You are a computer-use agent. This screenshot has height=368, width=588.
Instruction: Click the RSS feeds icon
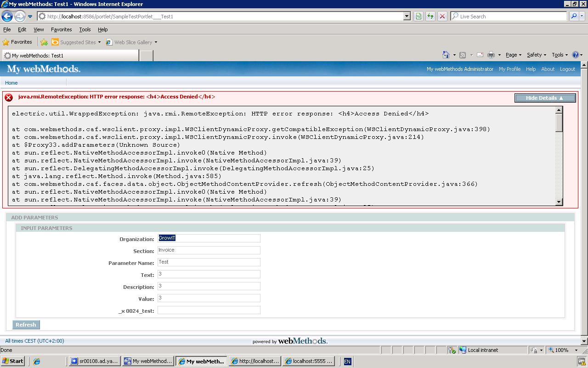coord(463,55)
